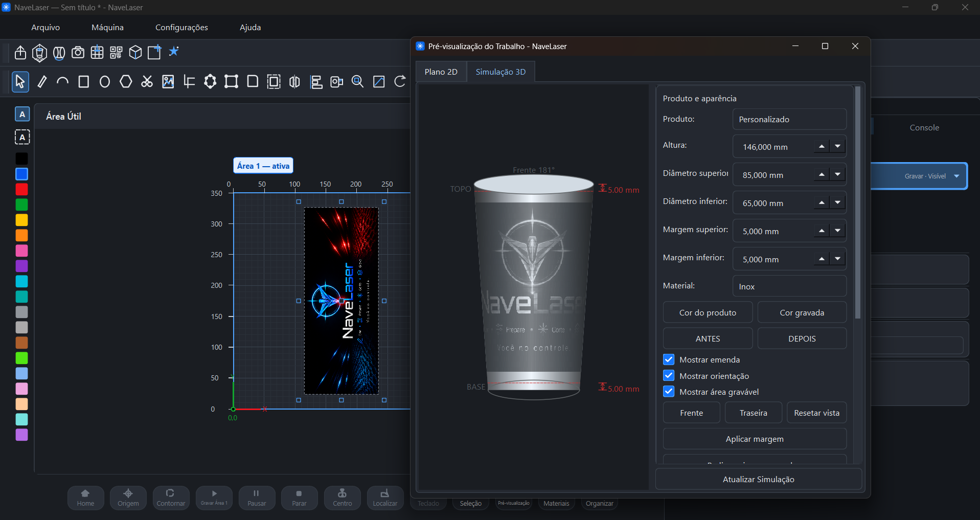Click the Traseira view button
Viewport: 980px width, 520px height.
pyautogui.click(x=754, y=413)
